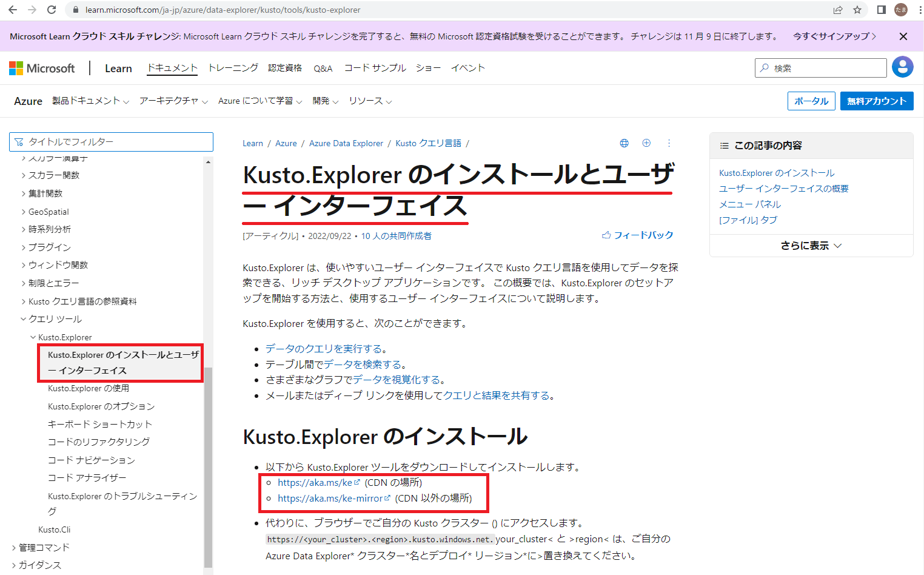
Task: Expand the リソース dropdown
Action: point(370,101)
